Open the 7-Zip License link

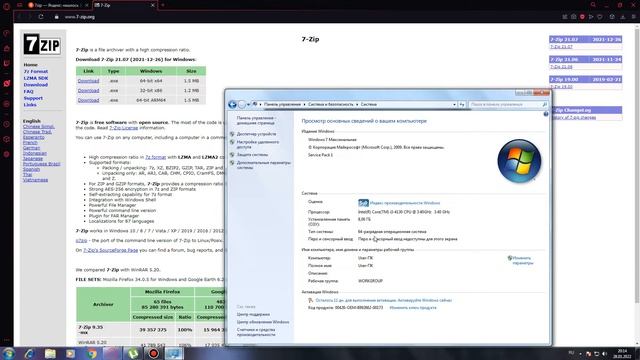(x=123, y=128)
